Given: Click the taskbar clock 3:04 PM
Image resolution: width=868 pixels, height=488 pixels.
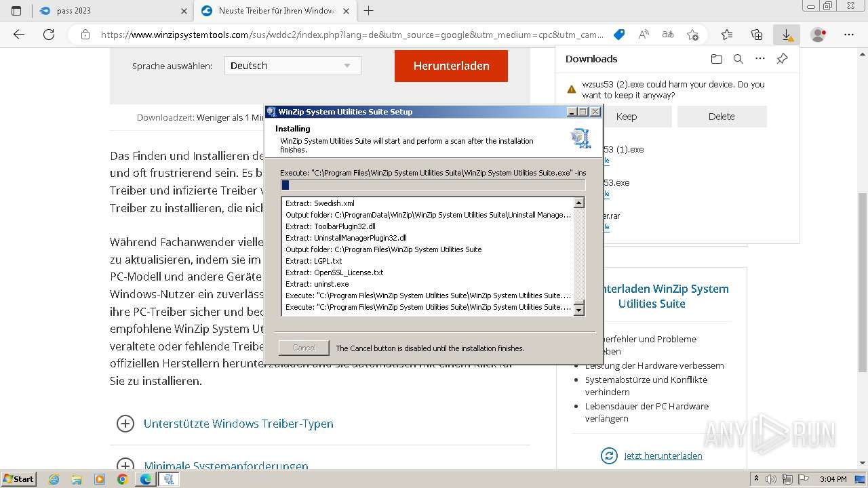Looking at the screenshot, I should pos(833,479).
